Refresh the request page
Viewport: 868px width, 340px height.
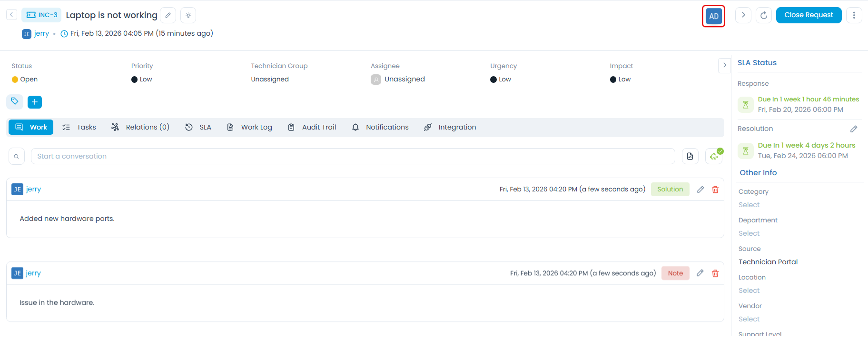(x=764, y=15)
